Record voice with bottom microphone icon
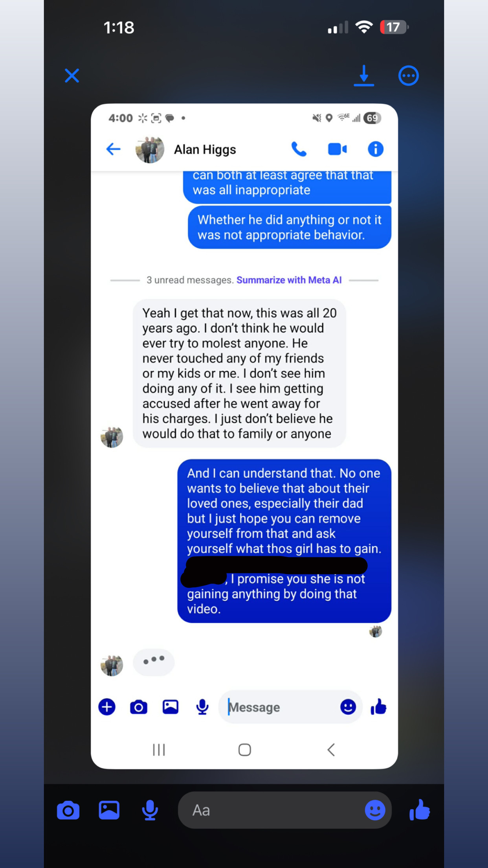Image resolution: width=488 pixels, height=868 pixels. tap(150, 811)
